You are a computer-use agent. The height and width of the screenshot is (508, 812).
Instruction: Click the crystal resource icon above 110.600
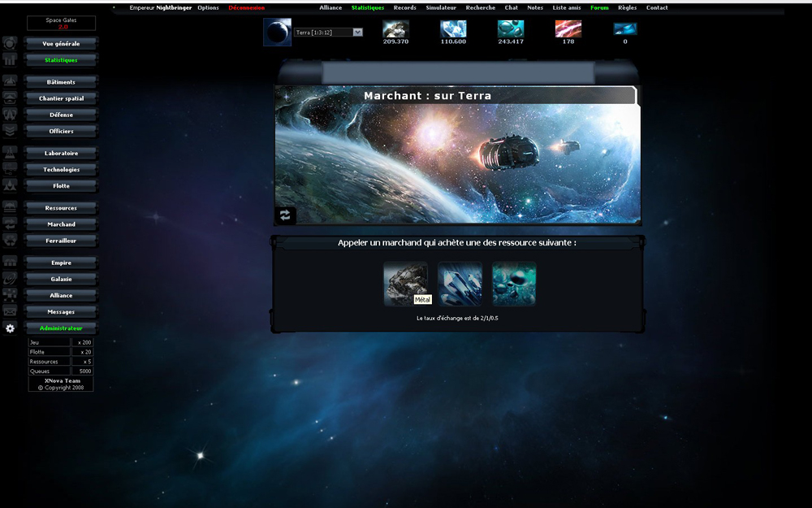coord(453,28)
